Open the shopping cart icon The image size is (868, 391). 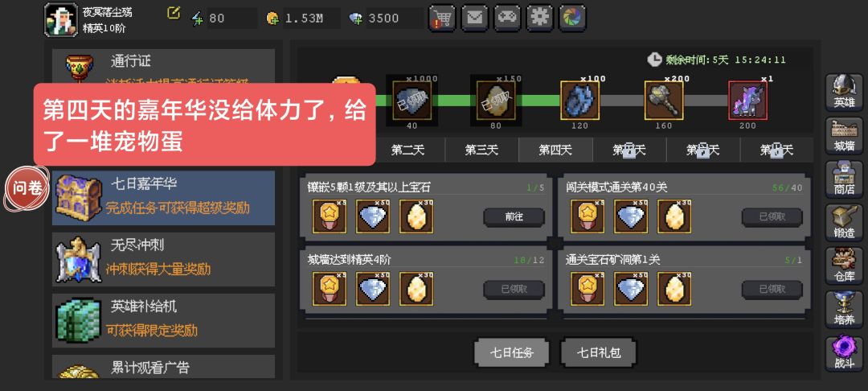(x=442, y=18)
